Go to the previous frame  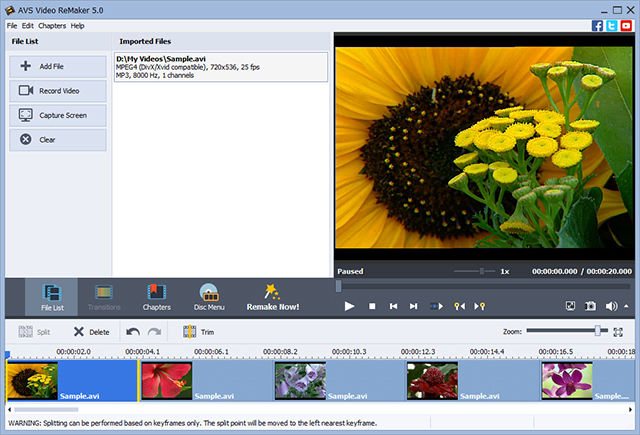point(393,306)
